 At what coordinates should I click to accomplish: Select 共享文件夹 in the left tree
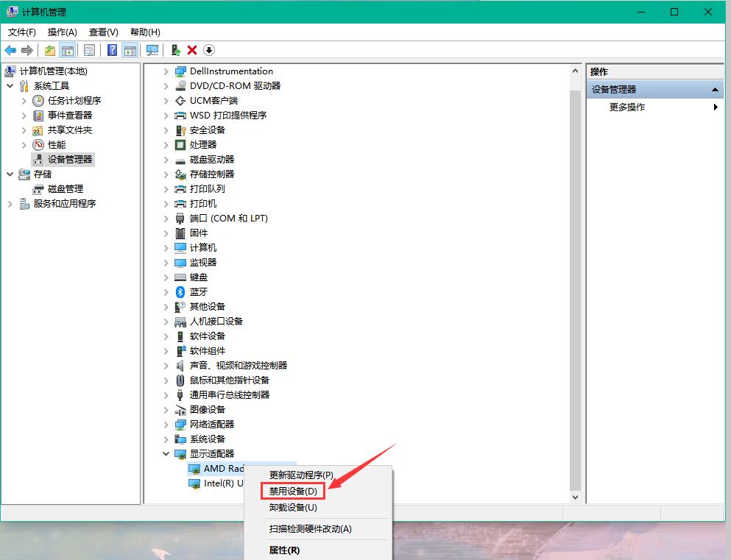[70, 130]
